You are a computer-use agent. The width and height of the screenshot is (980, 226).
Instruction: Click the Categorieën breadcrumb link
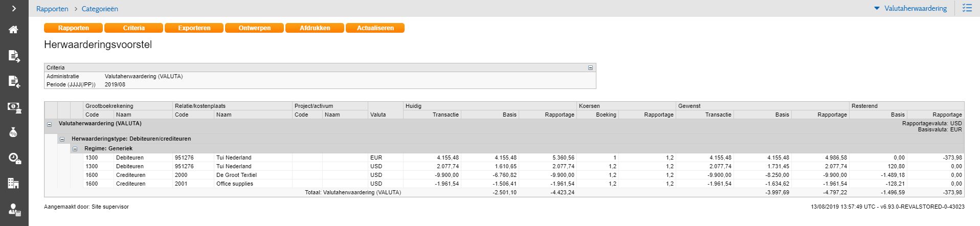tap(100, 9)
